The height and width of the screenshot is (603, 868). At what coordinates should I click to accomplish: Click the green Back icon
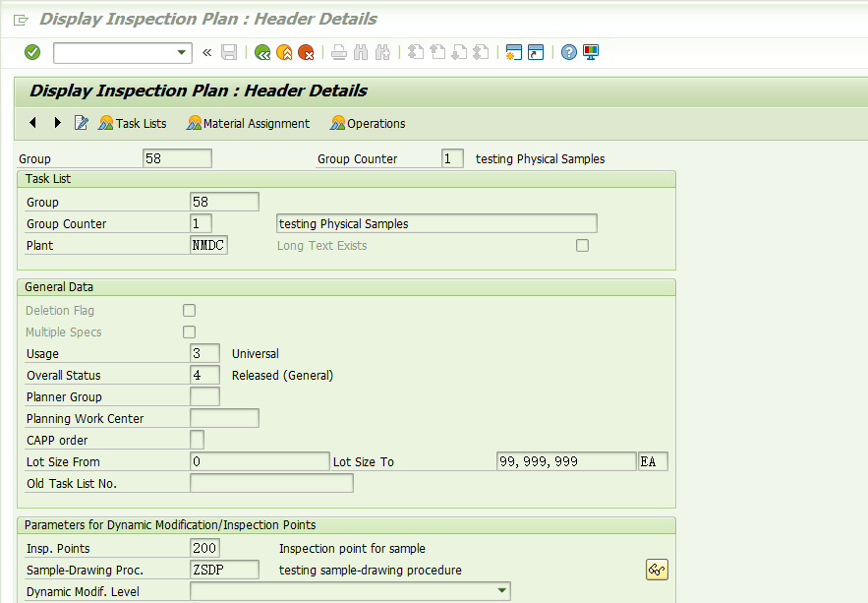click(x=262, y=52)
